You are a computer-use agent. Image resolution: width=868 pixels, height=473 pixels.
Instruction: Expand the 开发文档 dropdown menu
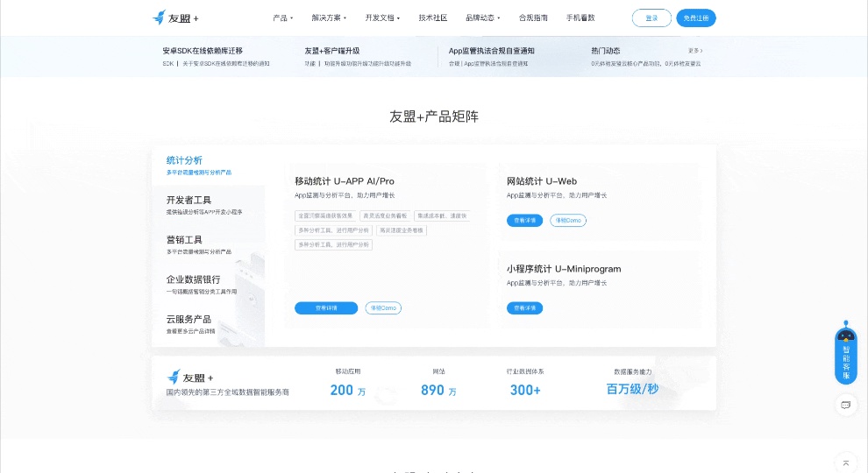pyautogui.click(x=382, y=18)
